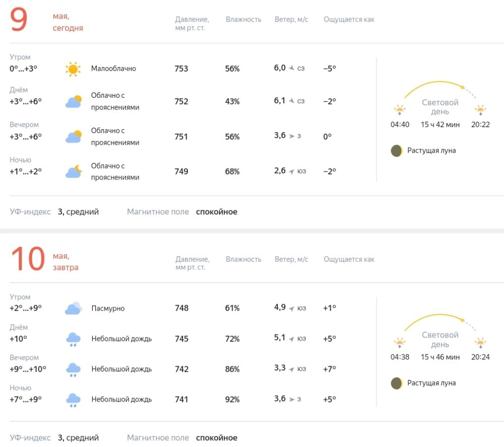Click the daylight duration 15 ч 42 мин
504x447 pixels.
coord(440,125)
